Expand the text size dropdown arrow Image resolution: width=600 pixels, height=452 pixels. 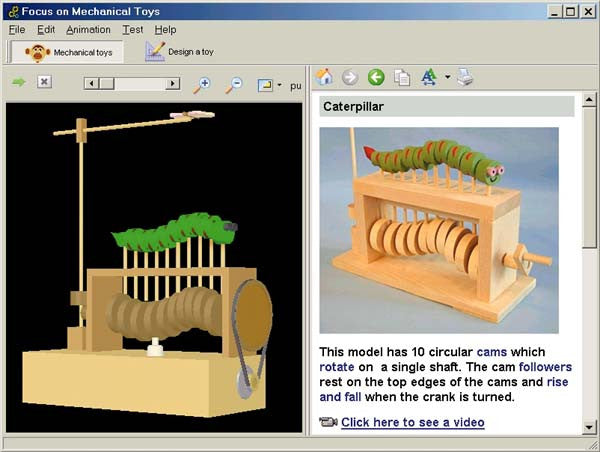point(447,77)
